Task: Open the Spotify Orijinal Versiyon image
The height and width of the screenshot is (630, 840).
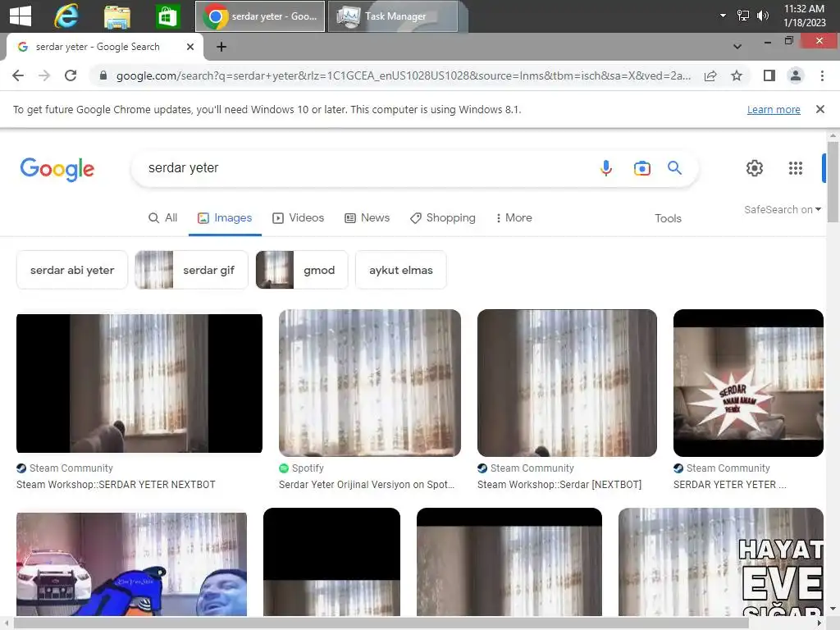Action: pos(370,383)
